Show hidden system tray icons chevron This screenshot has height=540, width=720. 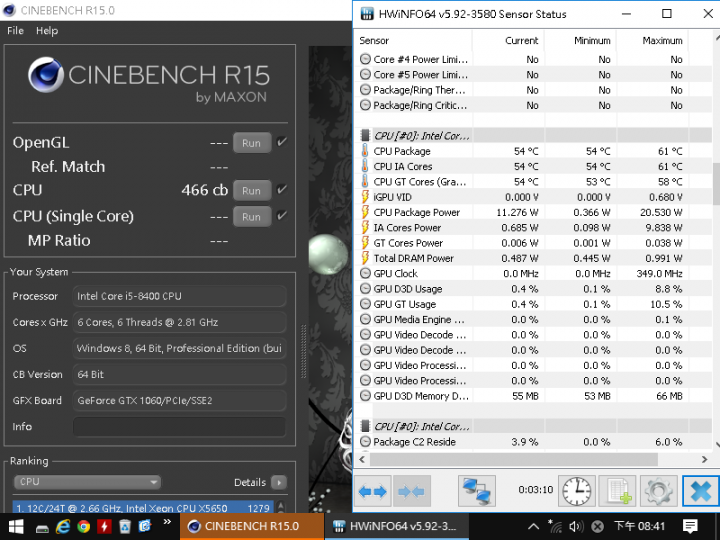(533, 526)
